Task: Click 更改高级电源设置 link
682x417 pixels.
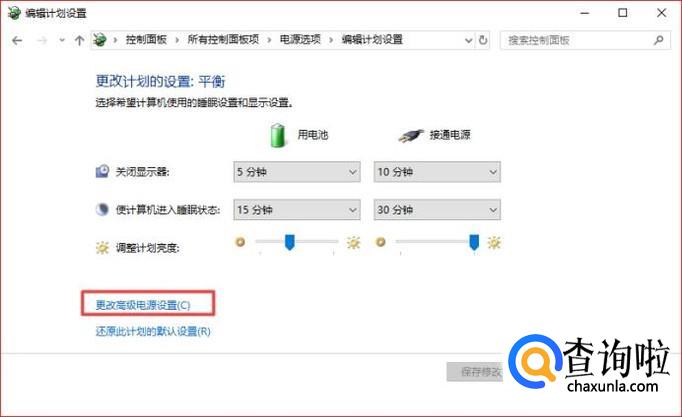Action: pos(143,305)
